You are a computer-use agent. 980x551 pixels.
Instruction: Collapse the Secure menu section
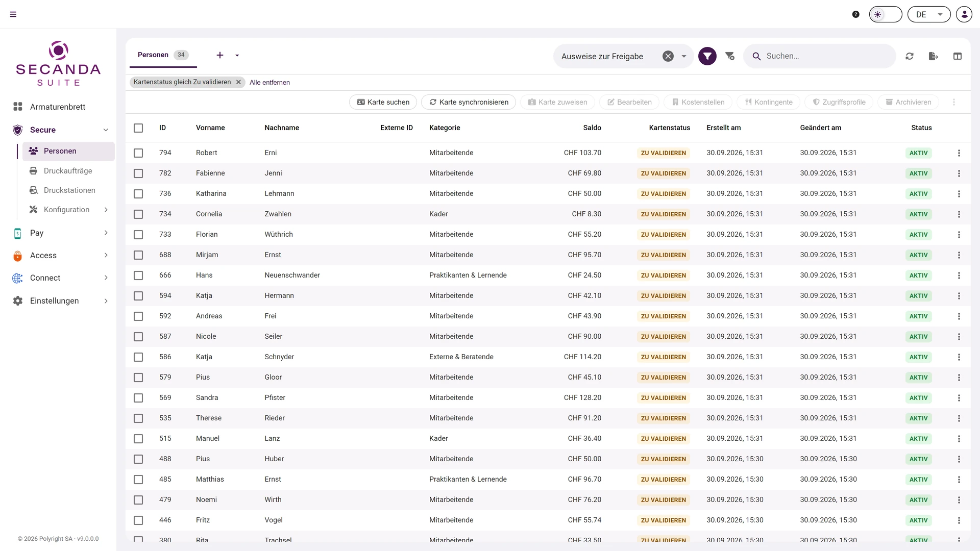[106, 130]
